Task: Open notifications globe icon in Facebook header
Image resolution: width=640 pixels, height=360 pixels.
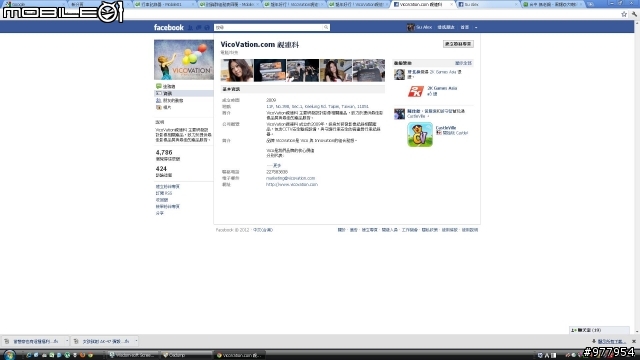Action: tap(207, 27)
